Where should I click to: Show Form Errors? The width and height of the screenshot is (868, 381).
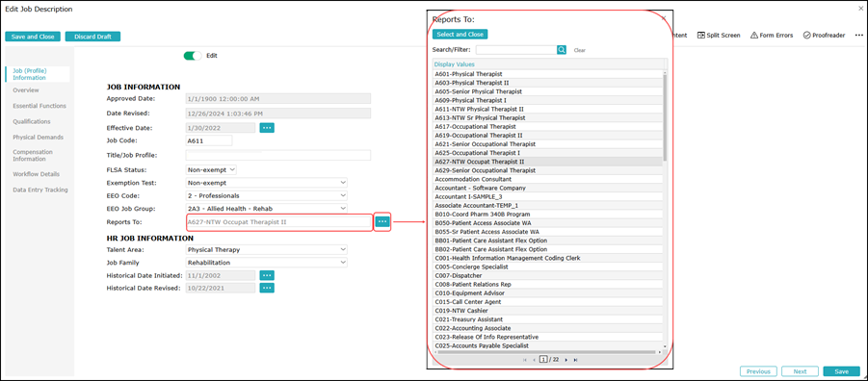click(771, 35)
